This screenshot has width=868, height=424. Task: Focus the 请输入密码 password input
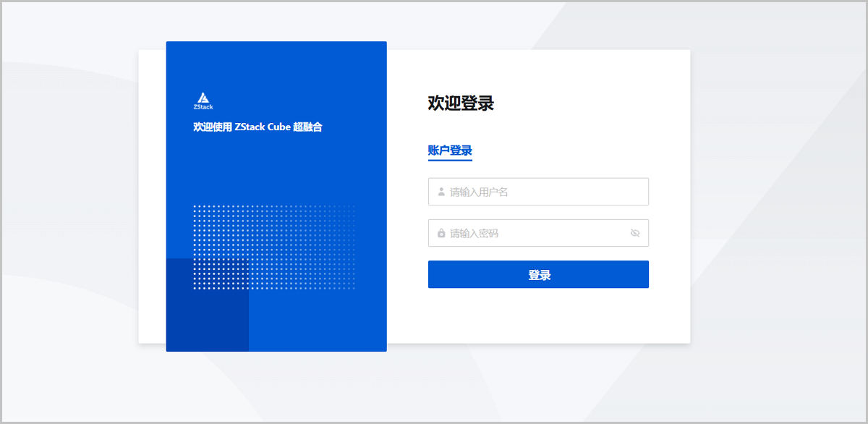pos(535,233)
